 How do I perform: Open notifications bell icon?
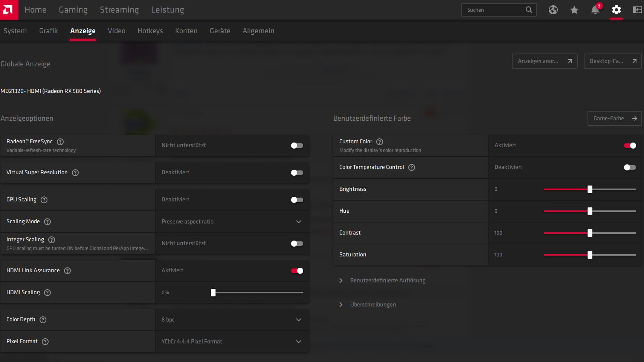(x=595, y=10)
